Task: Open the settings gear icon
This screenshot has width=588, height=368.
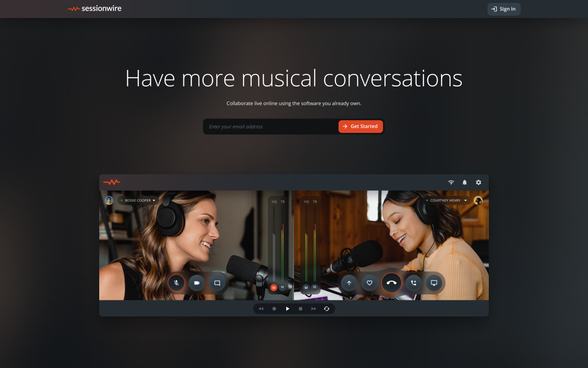Action: pyautogui.click(x=478, y=183)
